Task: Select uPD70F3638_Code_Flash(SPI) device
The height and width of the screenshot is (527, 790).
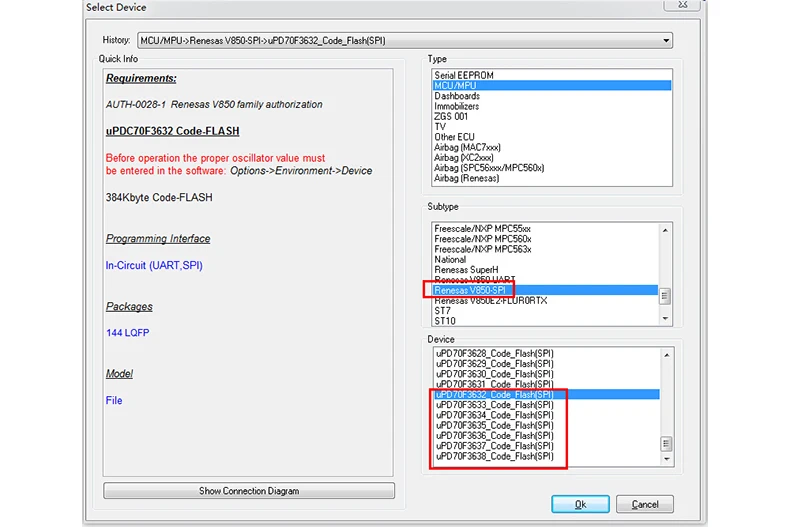Action: point(547,456)
